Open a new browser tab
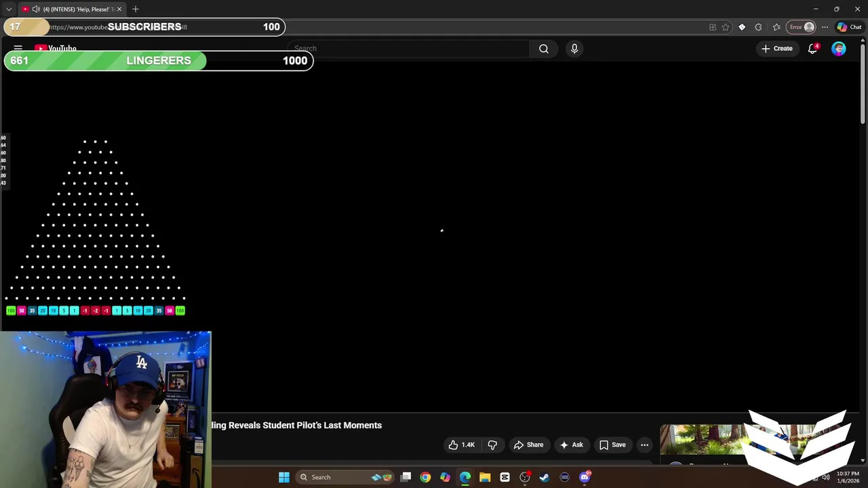The image size is (868, 488). (136, 9)
